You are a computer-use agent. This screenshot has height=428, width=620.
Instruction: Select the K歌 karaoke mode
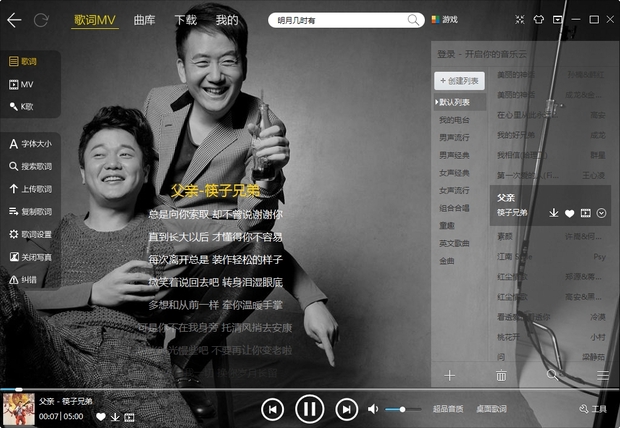click(30, 106)
